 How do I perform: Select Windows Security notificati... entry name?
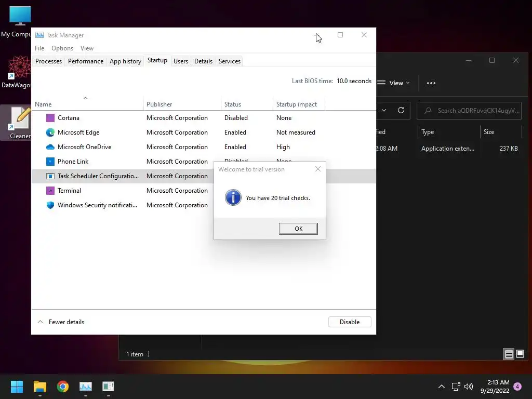[97, 205]
